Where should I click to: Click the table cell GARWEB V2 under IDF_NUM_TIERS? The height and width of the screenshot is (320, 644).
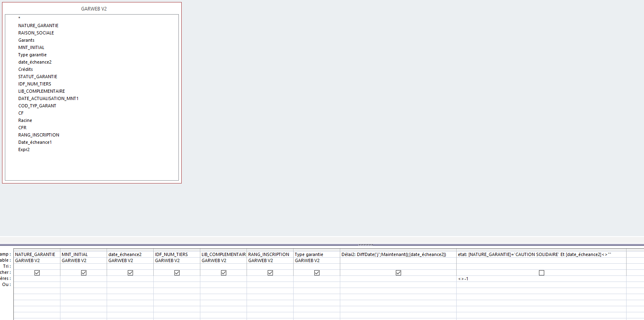point(177,260)
